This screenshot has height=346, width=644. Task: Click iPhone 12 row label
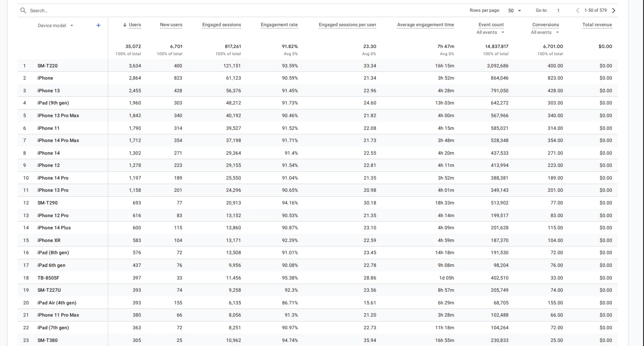click(48, 166)
